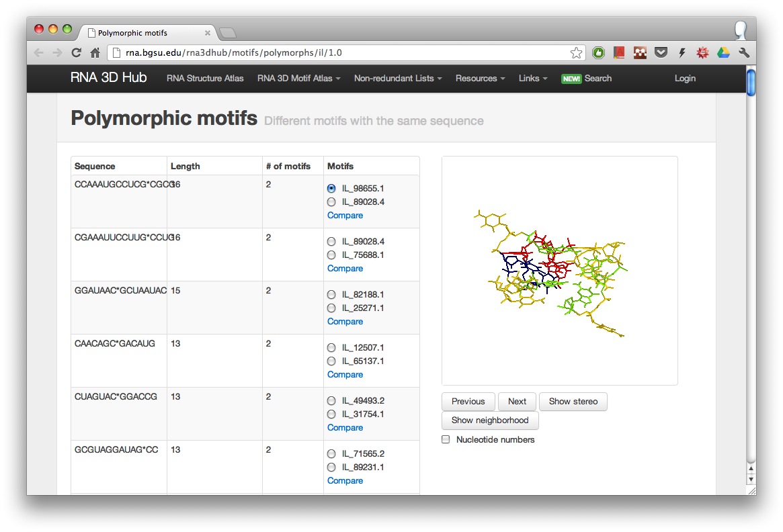Click the bookmark star in address bar
The image size is (783, 532).
tap(576, 52)
